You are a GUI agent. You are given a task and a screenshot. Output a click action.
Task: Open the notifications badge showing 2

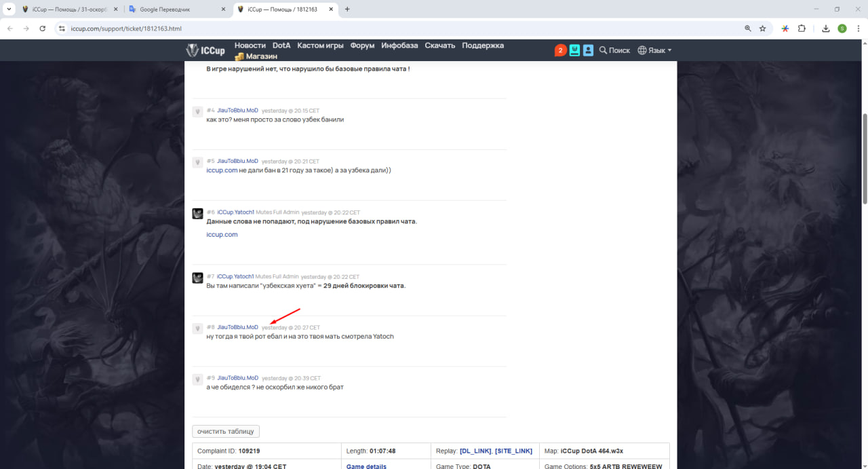click(x=560, y=50)
